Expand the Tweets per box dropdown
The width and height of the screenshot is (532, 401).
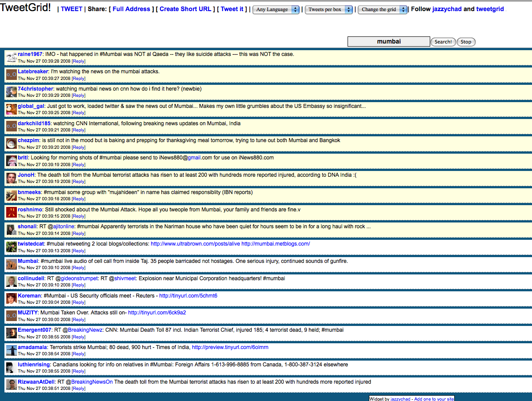pyautogui.click(x=329, y=9)
